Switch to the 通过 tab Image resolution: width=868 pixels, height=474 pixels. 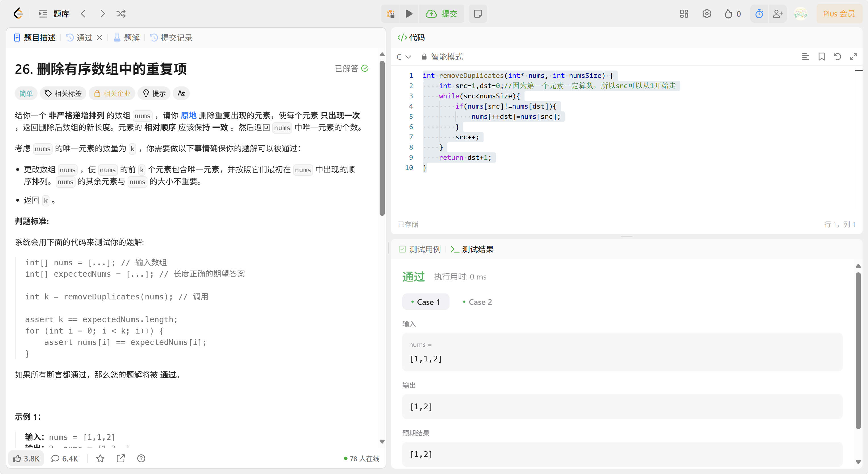point(80,38)
